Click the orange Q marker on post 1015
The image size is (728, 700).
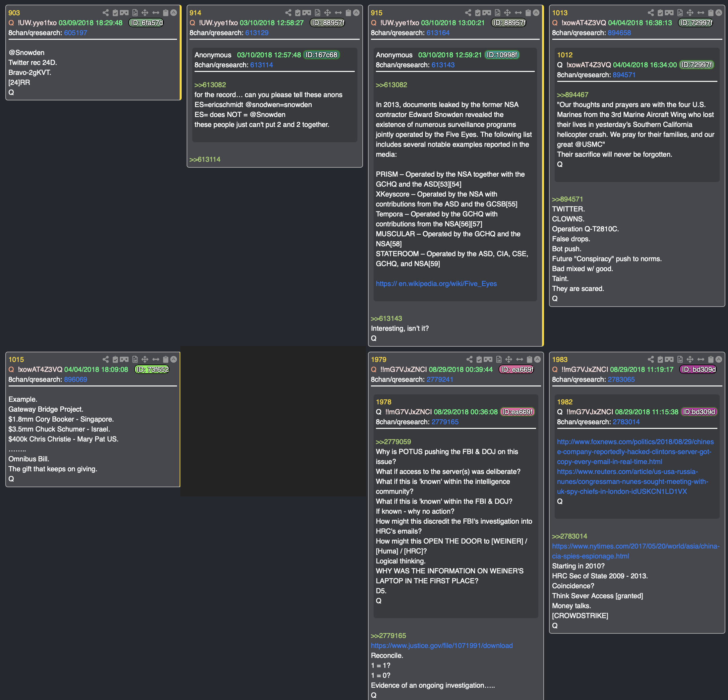tap(11, 370)
